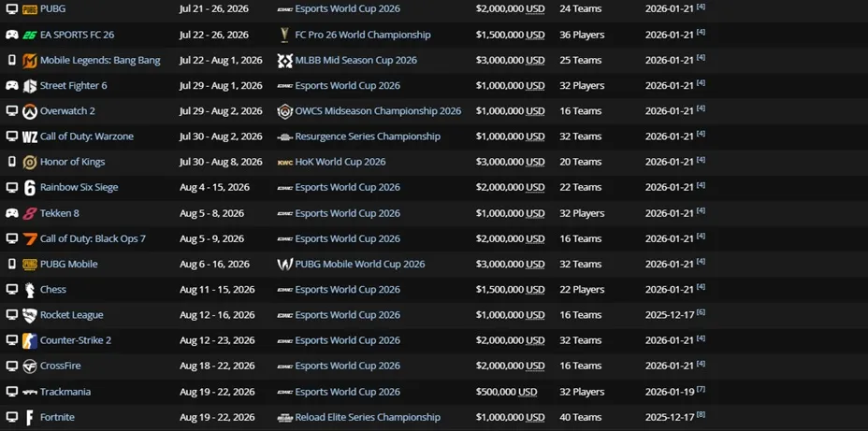Click reference [8] in Fortnite row

(x=701, y=415)
